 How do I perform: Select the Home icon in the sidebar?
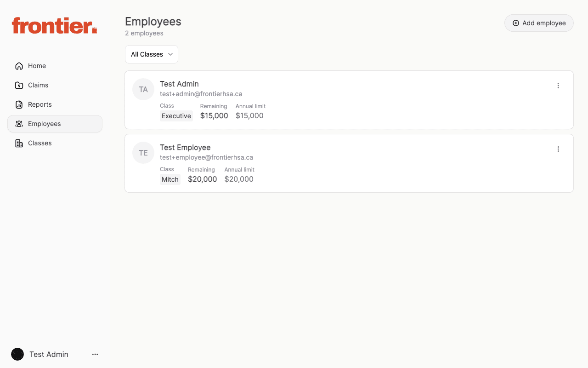[x=18, y=66]
